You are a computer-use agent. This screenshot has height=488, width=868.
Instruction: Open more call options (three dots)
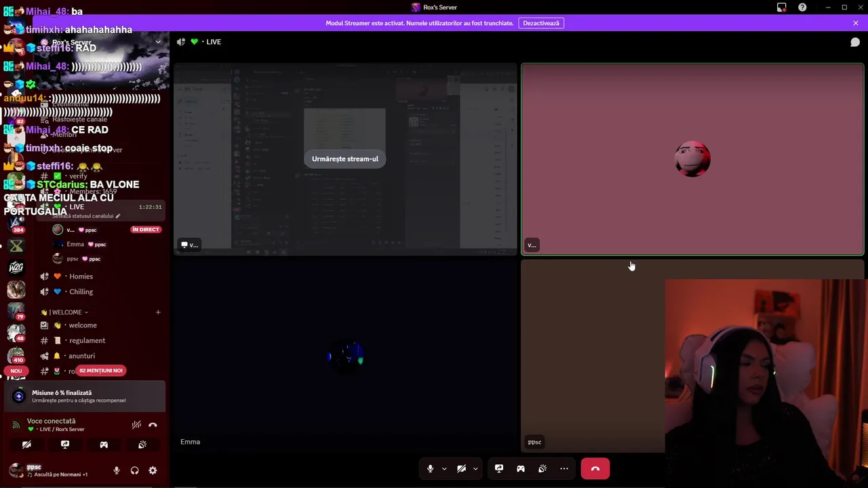click(564, 468)
